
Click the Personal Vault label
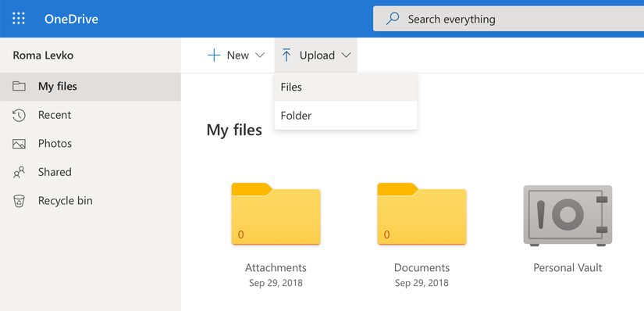(x=568, y=268)
